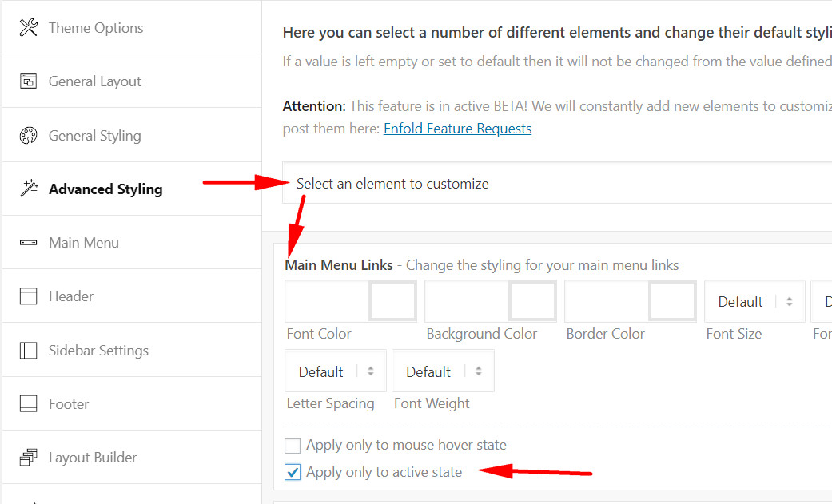
Task: Click the Layout Builder icon
Action: coord(29,458)
